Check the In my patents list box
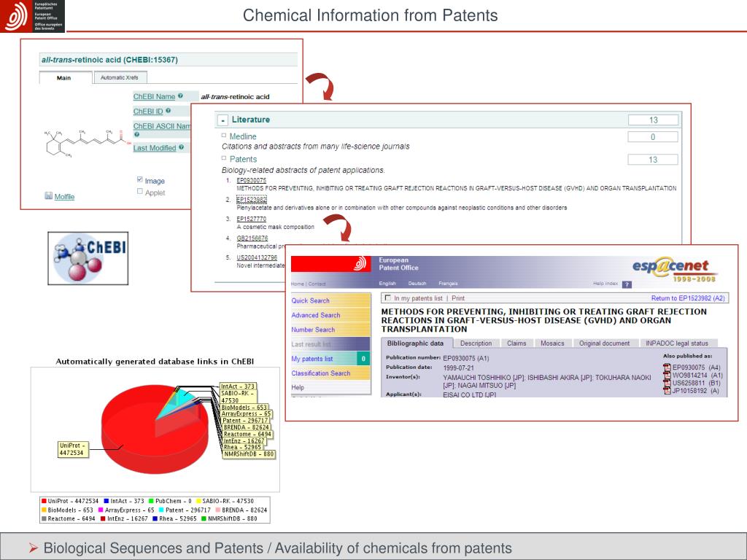Viewport: 747px width, 560px height. [388, 297]
